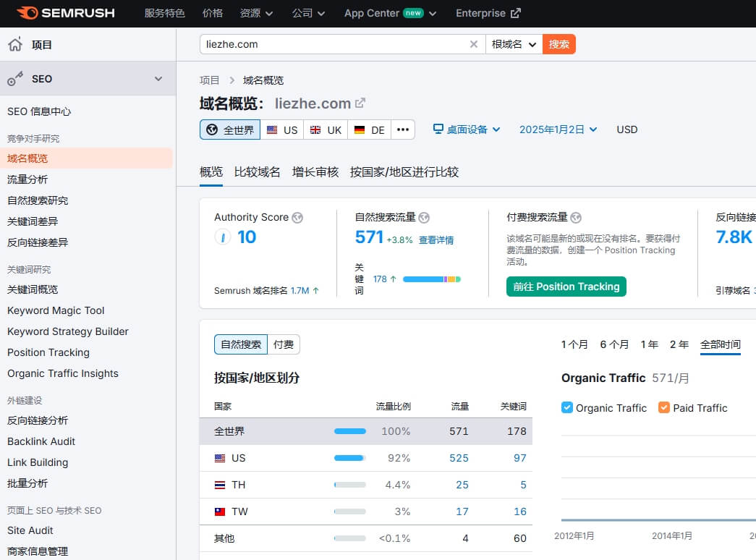756x560 pixels.
Task: Switch to Compare by Countries tab
Action: point(404,171)
